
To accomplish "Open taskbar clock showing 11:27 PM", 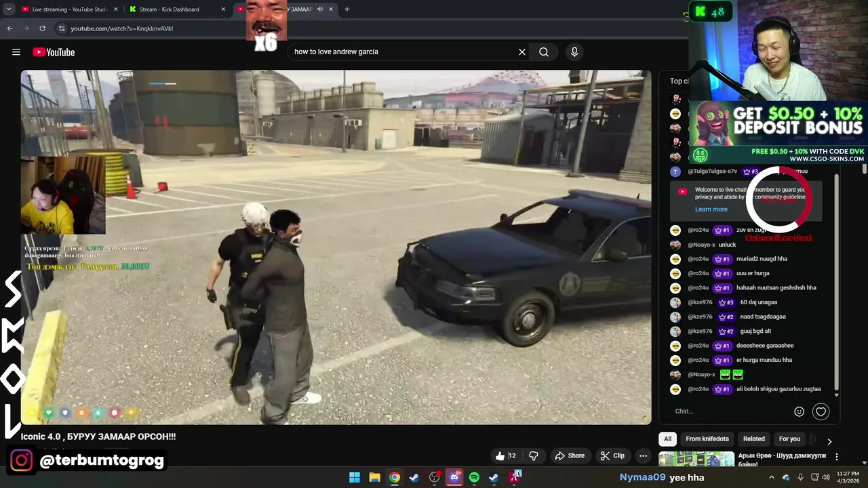I will click(848, 477).
